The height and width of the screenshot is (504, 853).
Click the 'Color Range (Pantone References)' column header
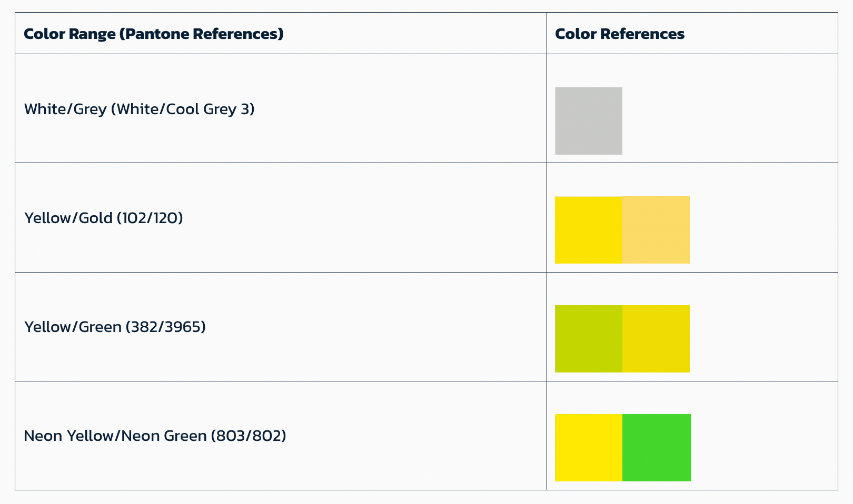click(x=154, y=34)
